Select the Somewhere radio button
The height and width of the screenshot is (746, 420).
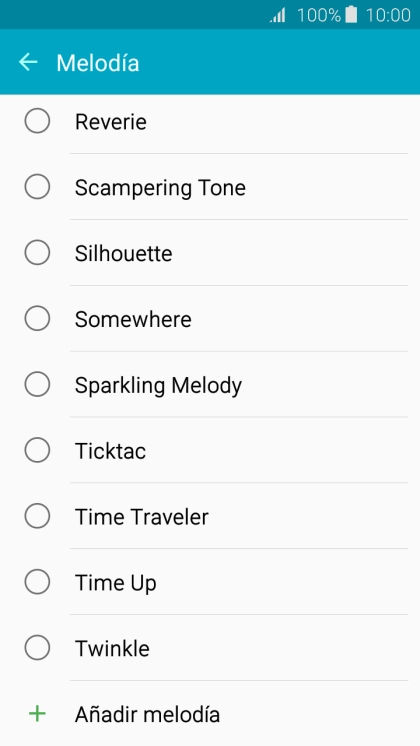[x=37, y=318]
